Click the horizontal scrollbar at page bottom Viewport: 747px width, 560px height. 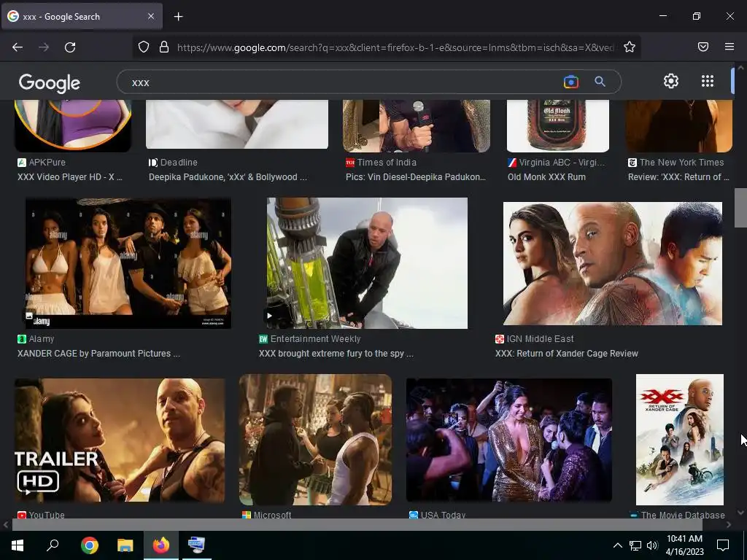tap(357, 524)
